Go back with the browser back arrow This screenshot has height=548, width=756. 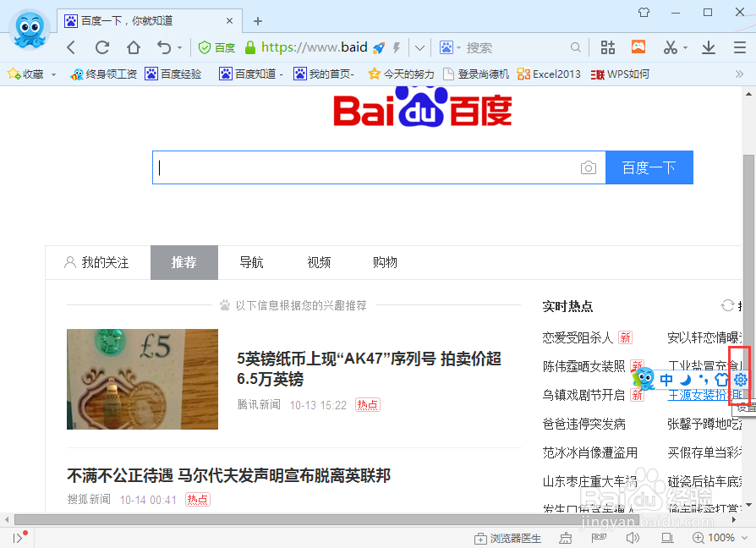71,47
